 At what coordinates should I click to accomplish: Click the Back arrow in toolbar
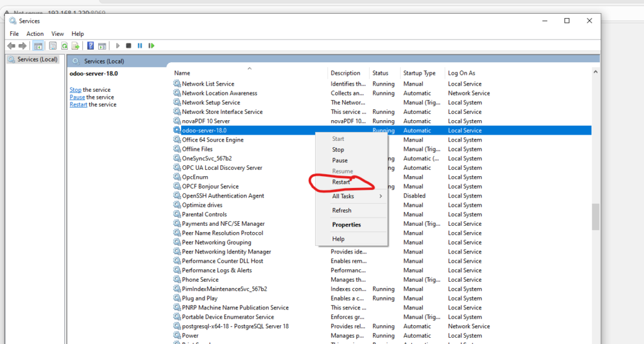11,46
